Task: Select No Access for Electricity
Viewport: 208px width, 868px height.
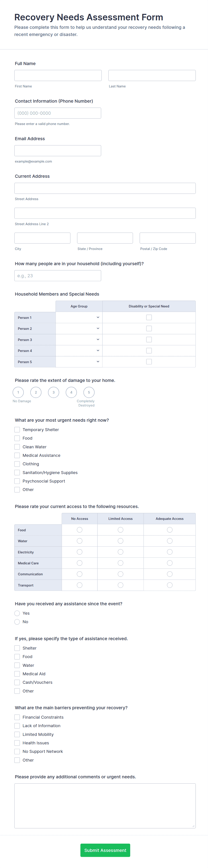Action: (x=80, y=552)
